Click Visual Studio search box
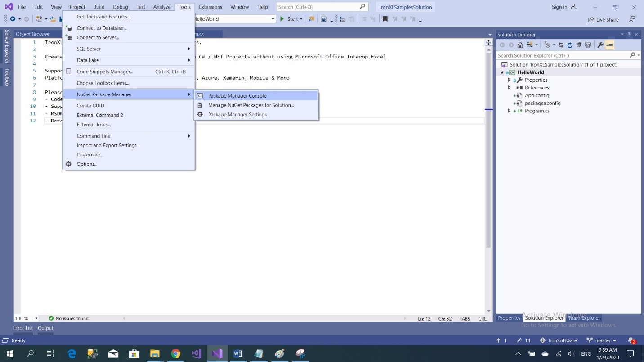This screenshot has width=644, height=362. pos(322,7)
